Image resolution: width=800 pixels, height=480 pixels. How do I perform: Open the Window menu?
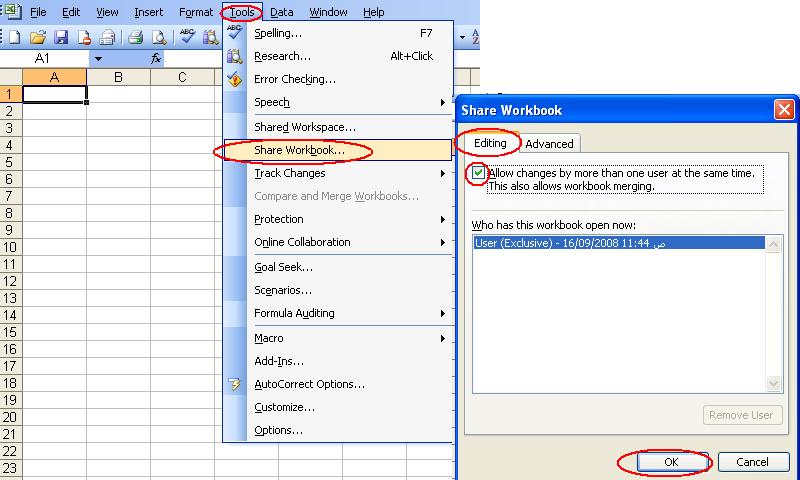(329, 12)
